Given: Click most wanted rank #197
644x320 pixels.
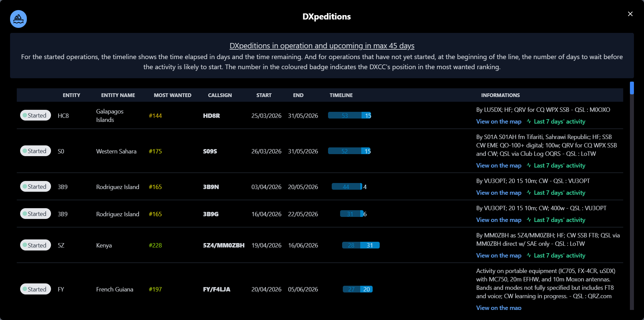Looking at the screenshot, I should click(155, 289).
